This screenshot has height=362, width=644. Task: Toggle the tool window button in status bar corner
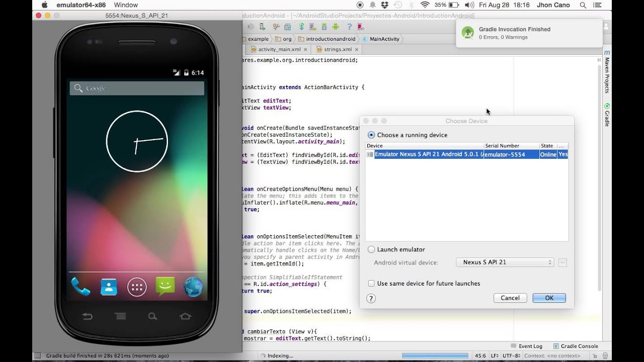point(38,355)
